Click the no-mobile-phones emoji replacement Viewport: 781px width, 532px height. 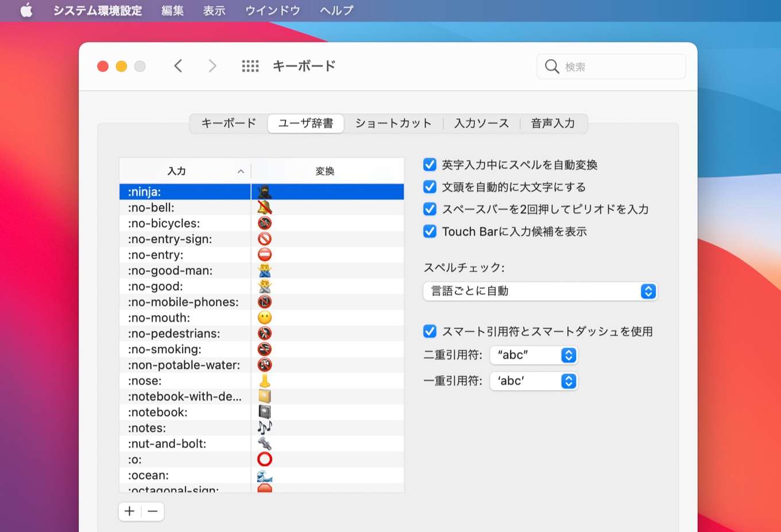[265, 302]
